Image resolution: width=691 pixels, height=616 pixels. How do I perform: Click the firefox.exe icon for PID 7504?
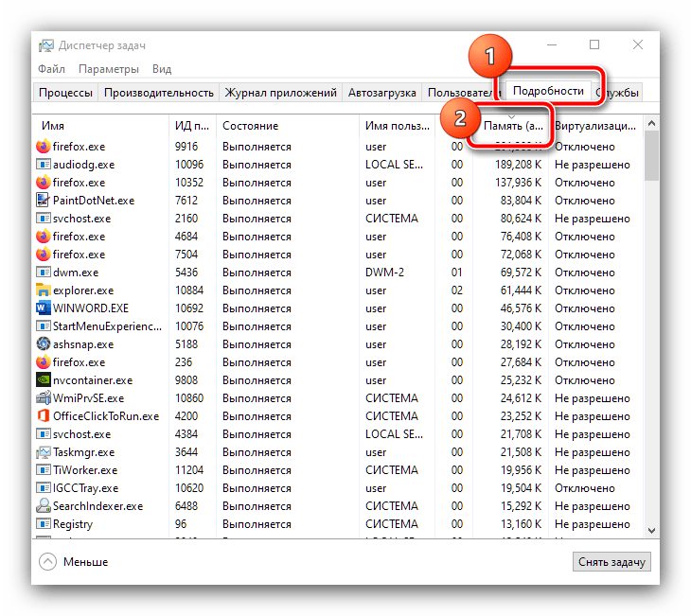[44, 255]
